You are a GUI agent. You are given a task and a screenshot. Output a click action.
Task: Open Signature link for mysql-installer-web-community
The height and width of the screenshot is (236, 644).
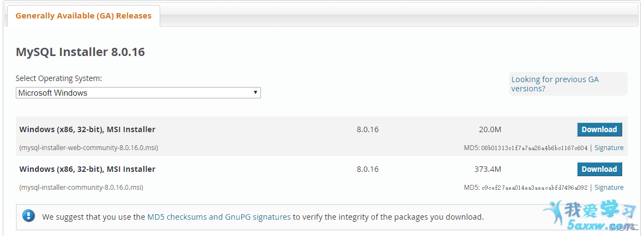coord(609,147)
